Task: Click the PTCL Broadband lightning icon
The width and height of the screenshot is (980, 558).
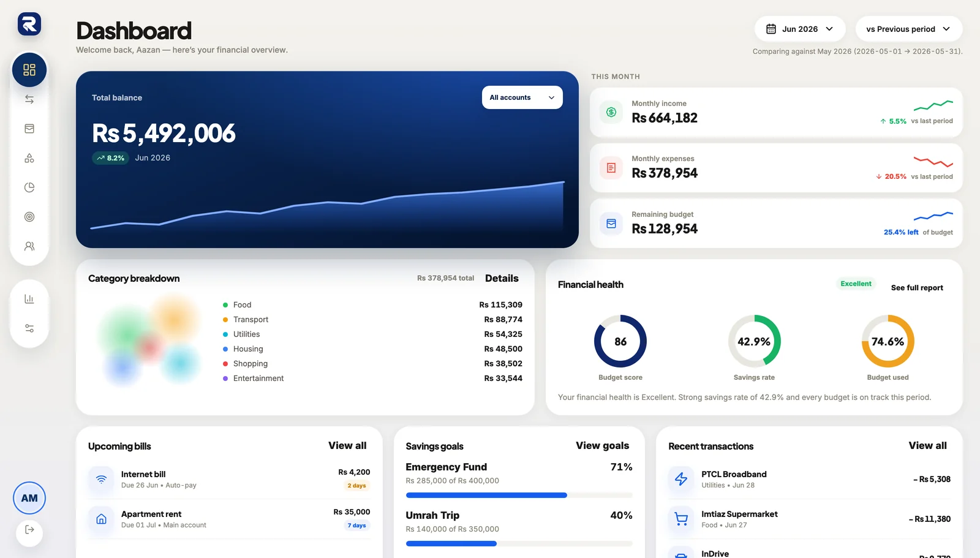Action: tap(681, 479)
